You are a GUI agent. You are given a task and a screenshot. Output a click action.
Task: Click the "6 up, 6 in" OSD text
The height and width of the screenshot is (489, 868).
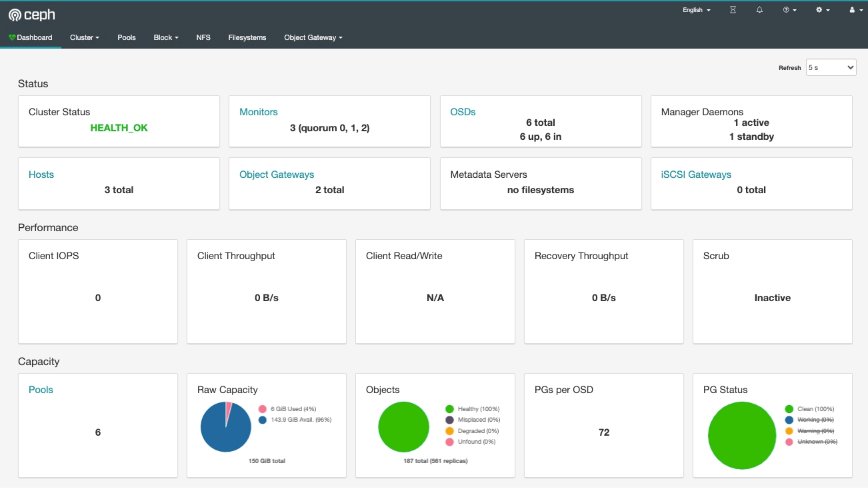(x=541, y=137)
